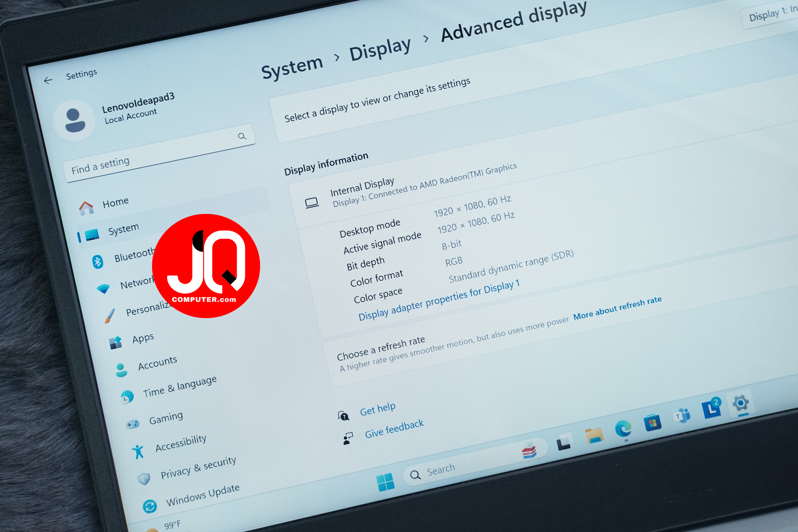Click the Internal Display monitor icon
Screen dimensions: 798x532
[312, 203]
